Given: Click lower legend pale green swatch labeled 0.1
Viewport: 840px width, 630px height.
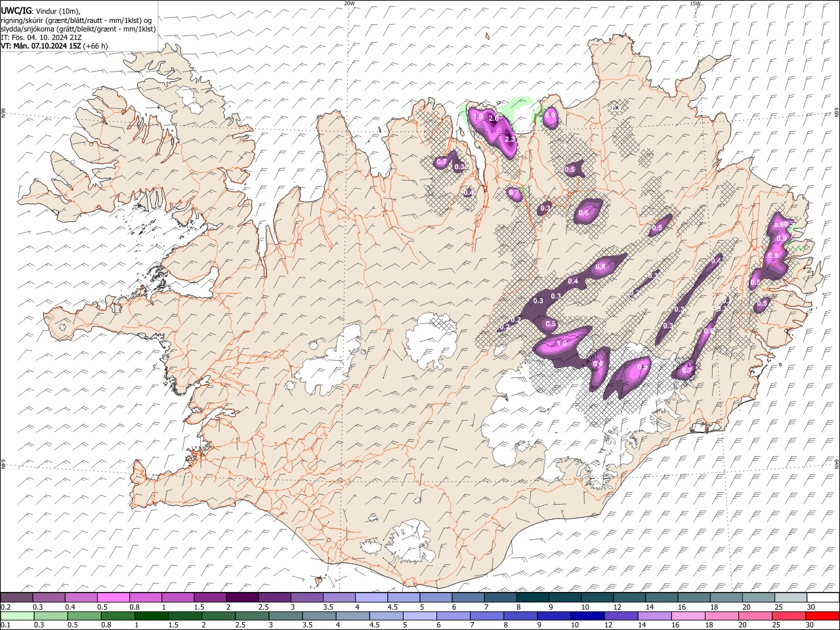Looking at the screenshot, I should (x=17, y=616).
